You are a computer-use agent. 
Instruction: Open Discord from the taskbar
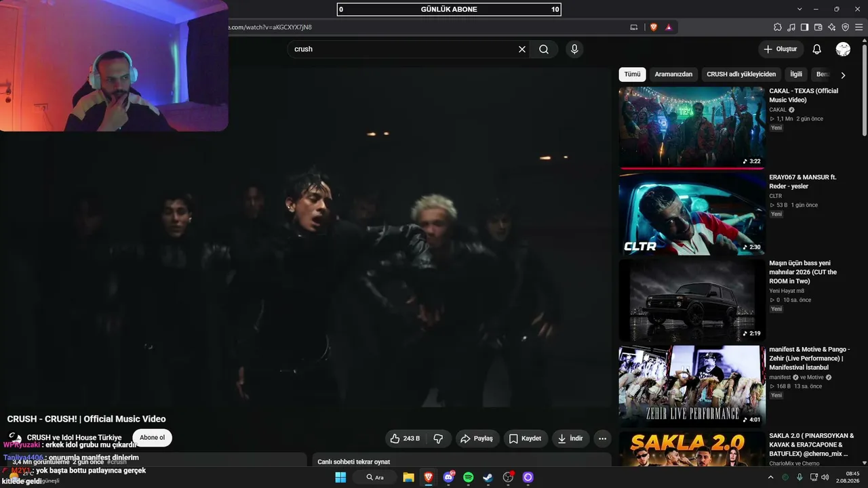click(448, 477)
